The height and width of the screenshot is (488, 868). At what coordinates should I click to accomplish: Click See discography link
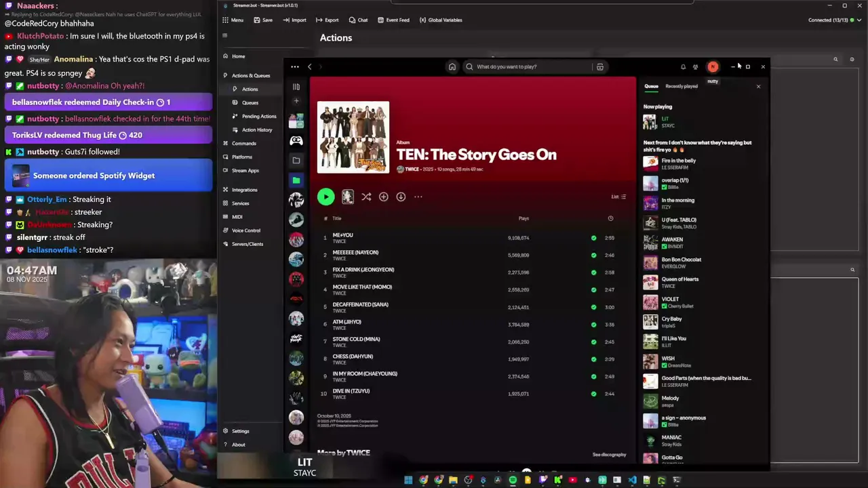point(609,455)
